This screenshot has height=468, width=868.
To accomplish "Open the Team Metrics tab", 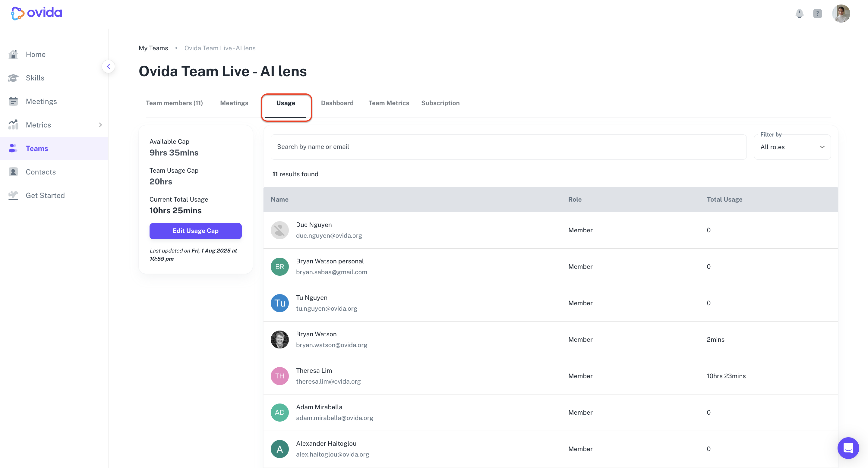I will click(x=389, y=103).
